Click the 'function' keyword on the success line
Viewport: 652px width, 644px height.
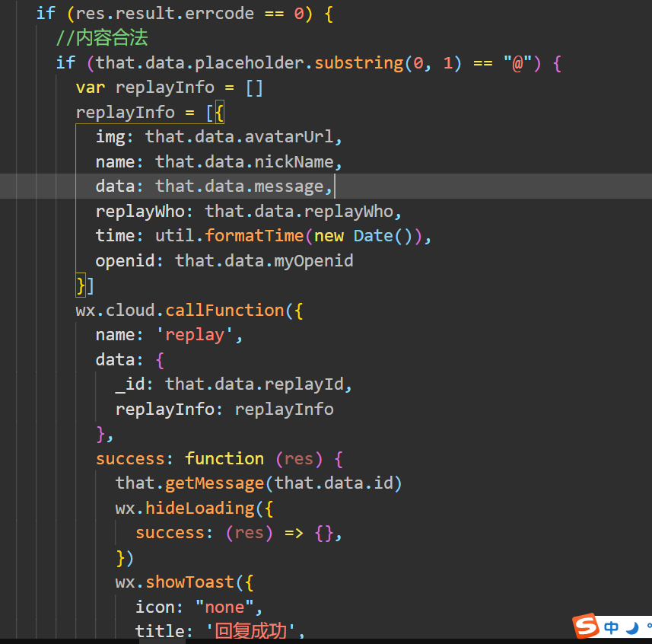[x=224, y=459]
